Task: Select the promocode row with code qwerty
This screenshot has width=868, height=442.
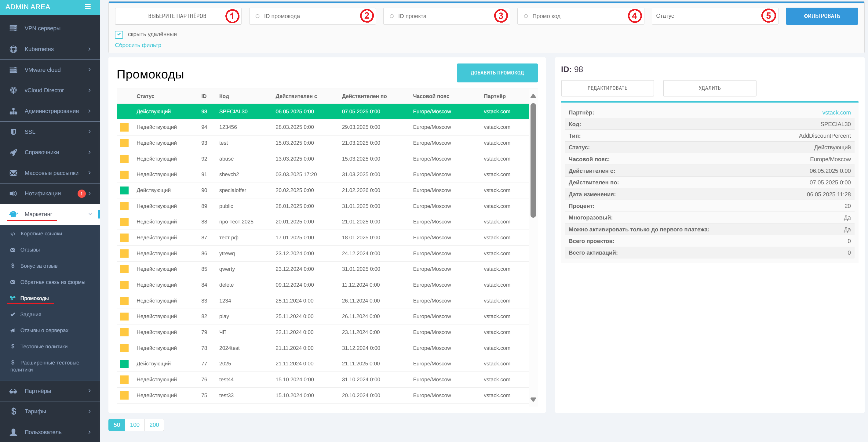Action: [x=323, y=269]
